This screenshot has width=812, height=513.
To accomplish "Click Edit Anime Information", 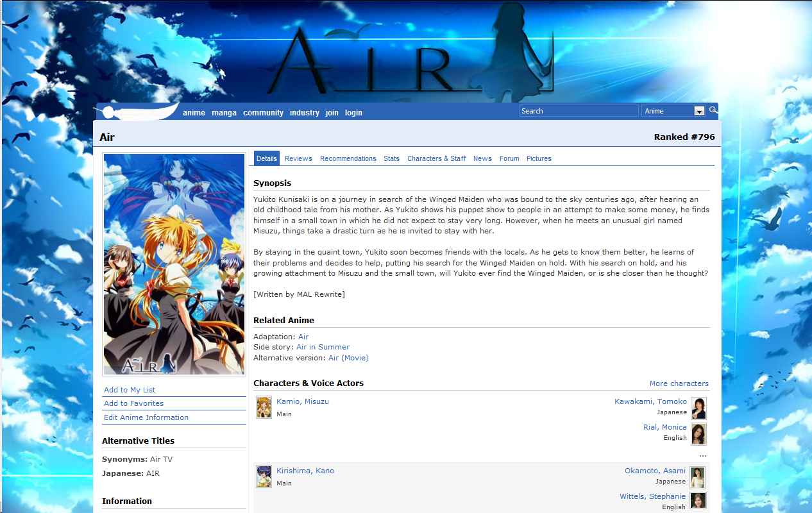I will (146, 417).
